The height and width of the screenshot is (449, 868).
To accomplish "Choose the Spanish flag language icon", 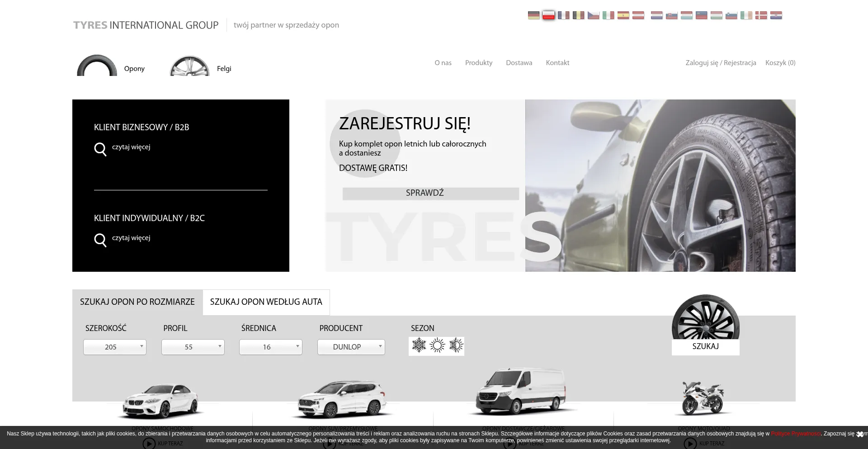I will [x=623, y=15].
